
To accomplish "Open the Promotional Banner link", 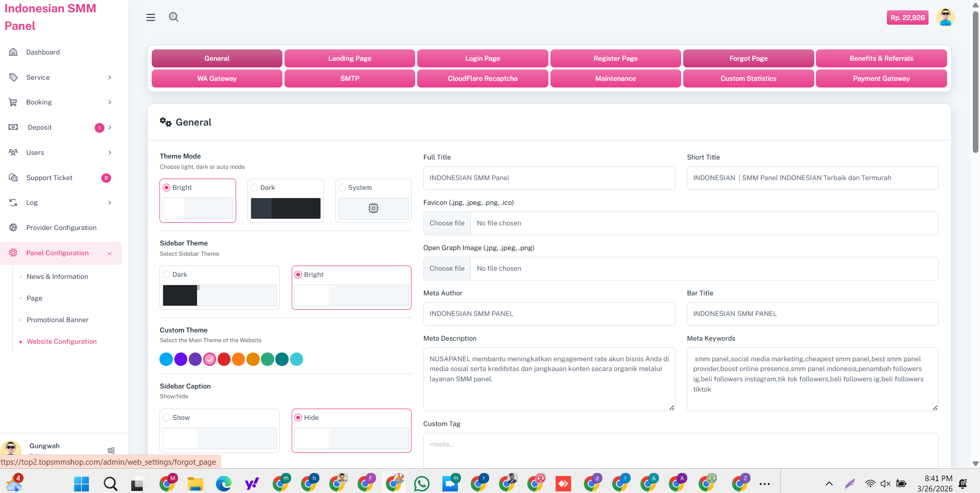I will coord(58,320).
